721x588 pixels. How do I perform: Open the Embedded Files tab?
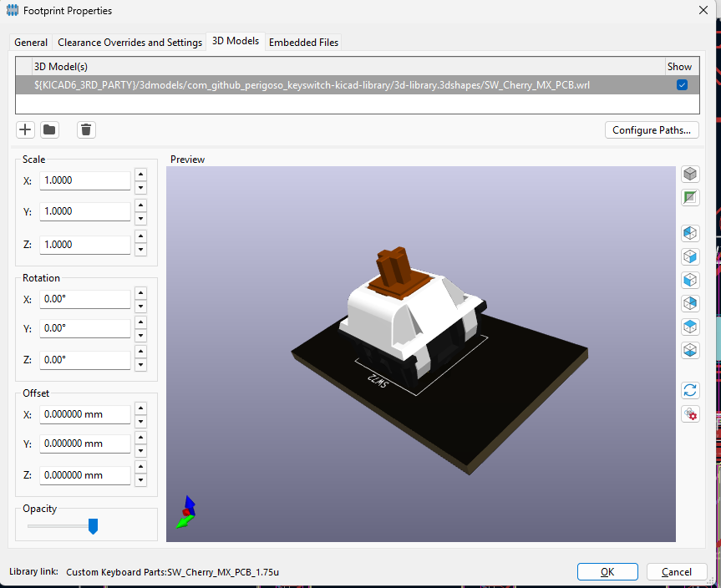pyautogui.click(x=303, y=42)
